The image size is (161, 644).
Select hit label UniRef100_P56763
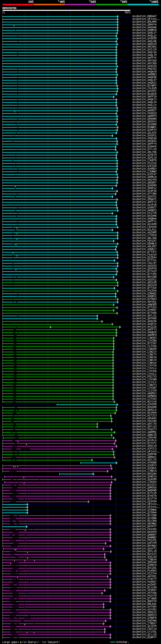[x=144, y=69]
